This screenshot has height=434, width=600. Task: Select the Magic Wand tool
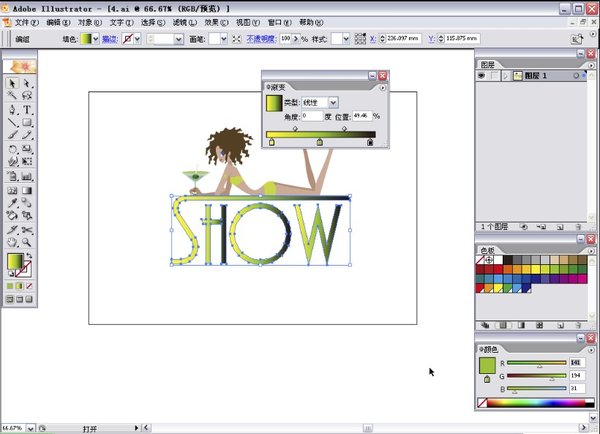12,95
